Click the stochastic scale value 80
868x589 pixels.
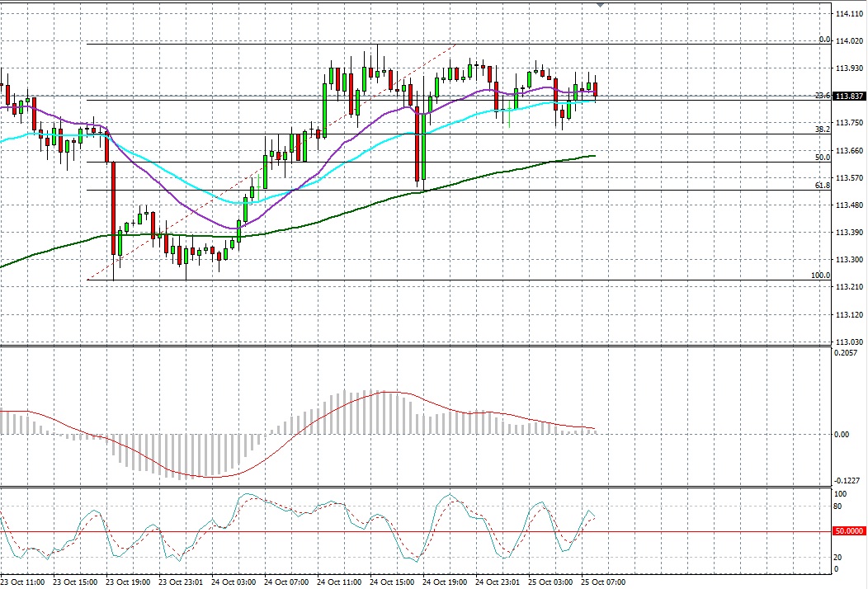click(x=838, y=507)
